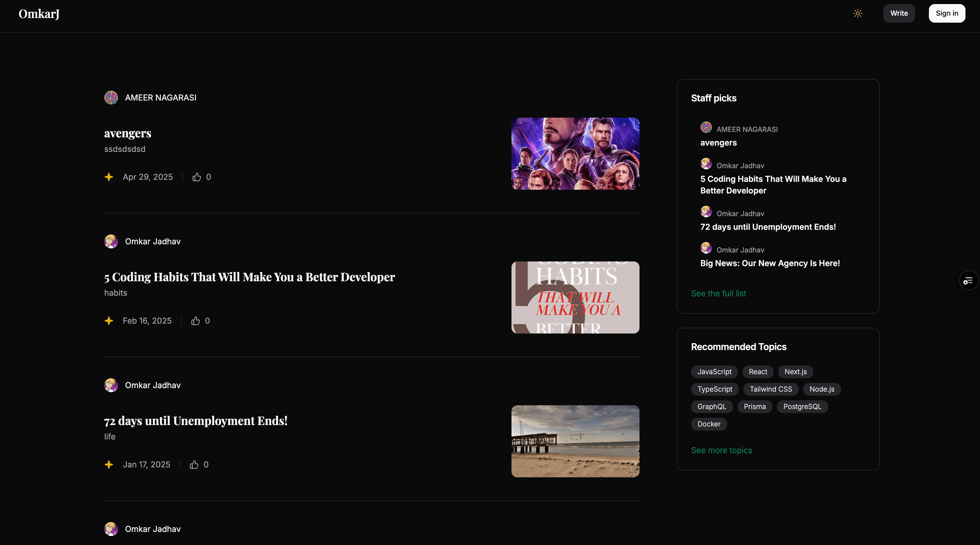Click Omkar Jadhav avatar above the Coding Habits post

111,241
